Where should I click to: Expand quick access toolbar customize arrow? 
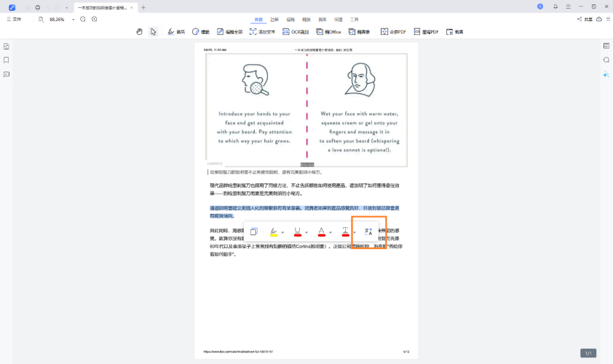(66, 7)
